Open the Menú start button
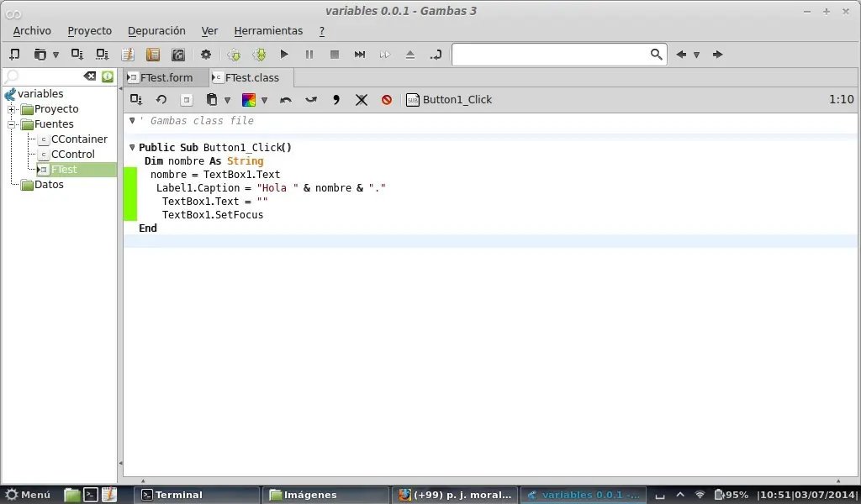Image resolution: width=861 pixels, height=504 pixels. [x=28, y=495]
